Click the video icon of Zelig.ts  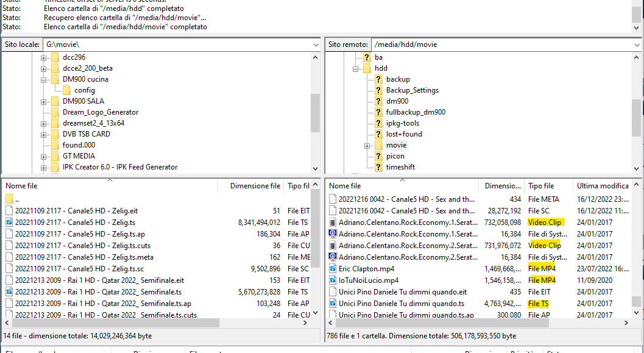(x=10, y=223)
